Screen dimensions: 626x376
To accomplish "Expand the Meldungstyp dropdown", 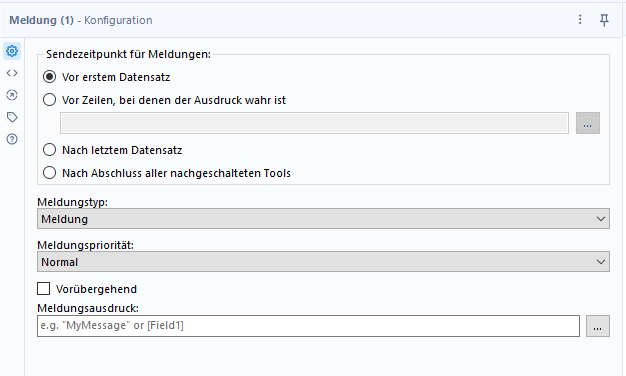I will click(x=323, y=219).
